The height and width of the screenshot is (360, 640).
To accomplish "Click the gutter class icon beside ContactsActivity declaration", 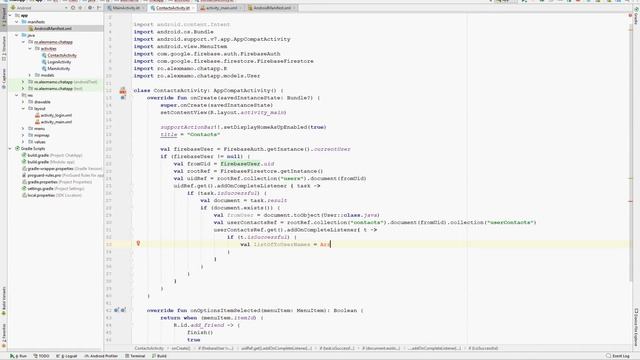I will click(122, 91).
